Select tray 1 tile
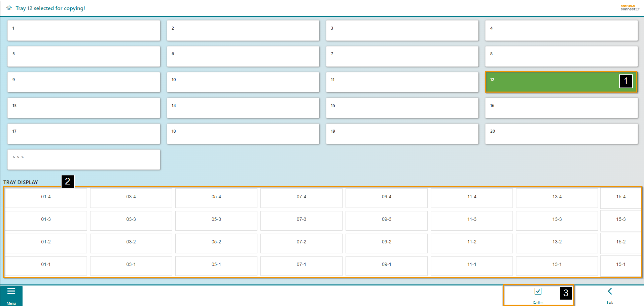Screen dimensions: 644x306 (x=84, y=31)
